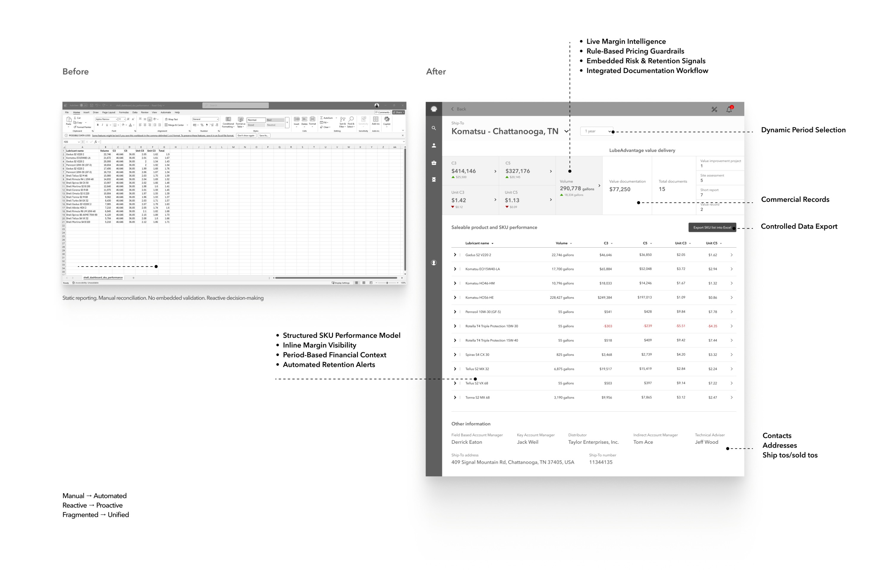Click the shell_dashboard_sku_performance sheet tab

pyautogui.click(x=103, y=278)
